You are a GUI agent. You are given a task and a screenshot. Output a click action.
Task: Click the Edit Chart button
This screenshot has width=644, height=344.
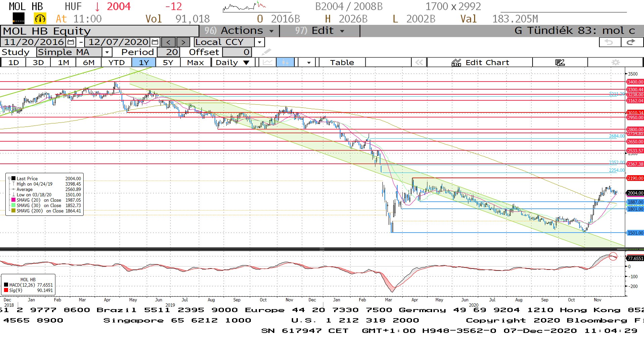pos(480,63)
